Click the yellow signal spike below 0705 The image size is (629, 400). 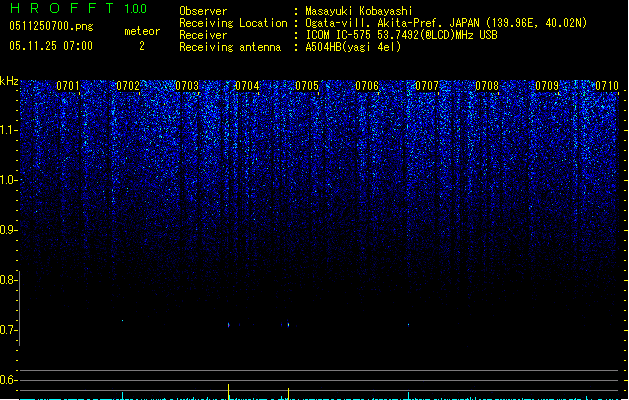[x=288, y=394]
